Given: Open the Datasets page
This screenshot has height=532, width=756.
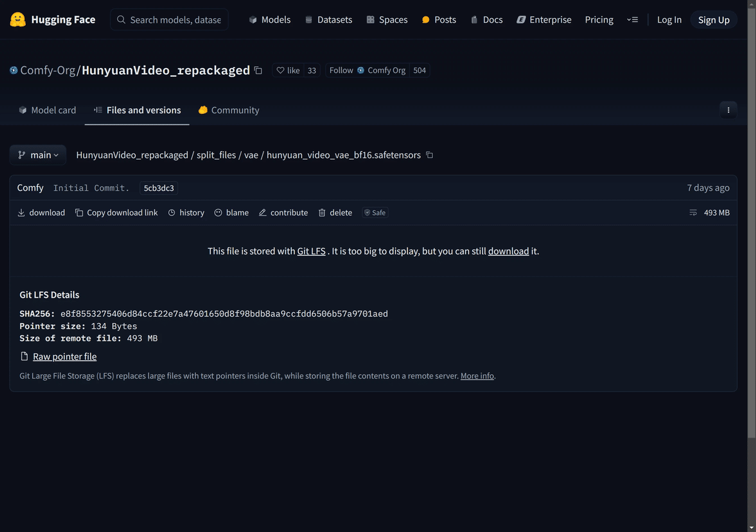Looking at the screenshot, I should (x=328, y=20).
